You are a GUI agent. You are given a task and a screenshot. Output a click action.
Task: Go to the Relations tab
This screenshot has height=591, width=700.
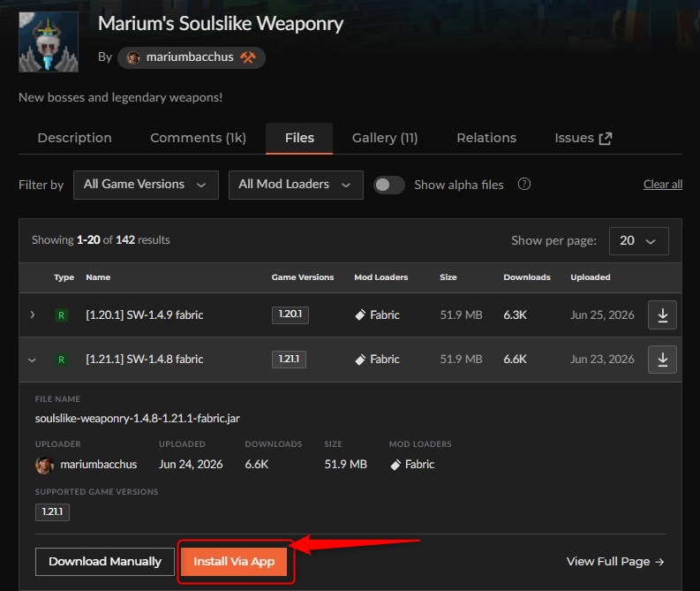pos(486,138)
